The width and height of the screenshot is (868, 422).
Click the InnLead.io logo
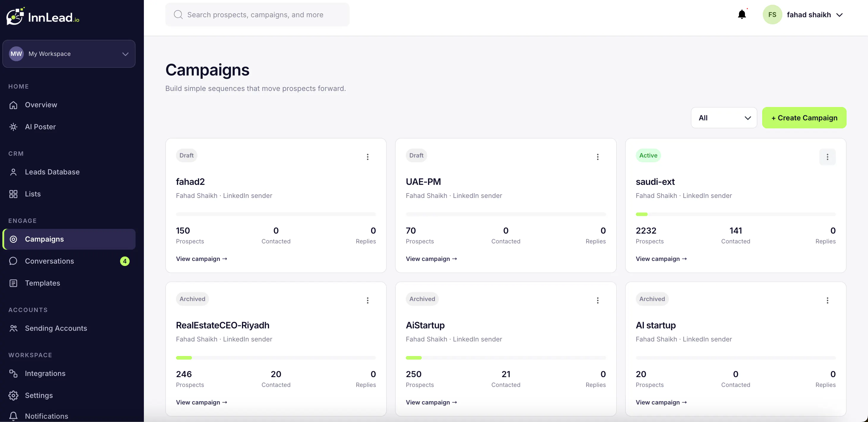tap(43, 16)
